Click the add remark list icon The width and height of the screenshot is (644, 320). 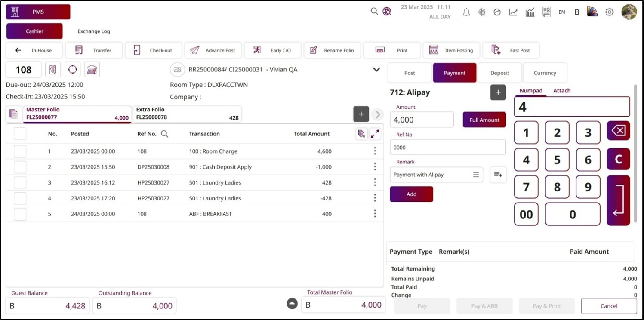click(x=498, y=175)
